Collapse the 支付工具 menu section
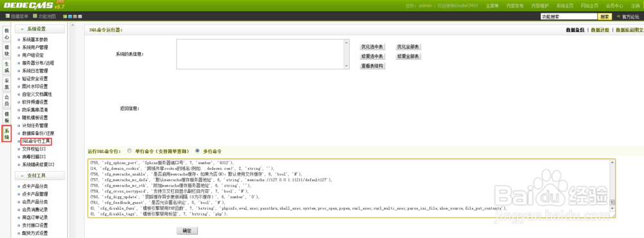 [40, 176]
